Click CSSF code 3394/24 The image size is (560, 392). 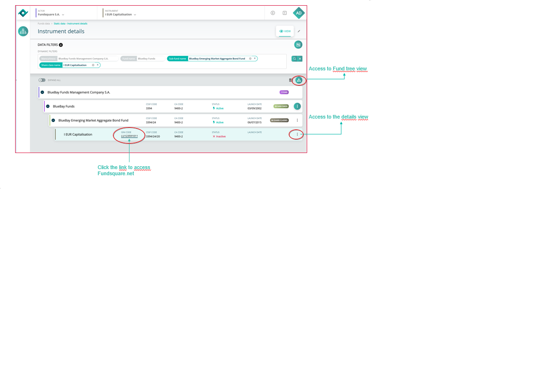tap(151, 122)
